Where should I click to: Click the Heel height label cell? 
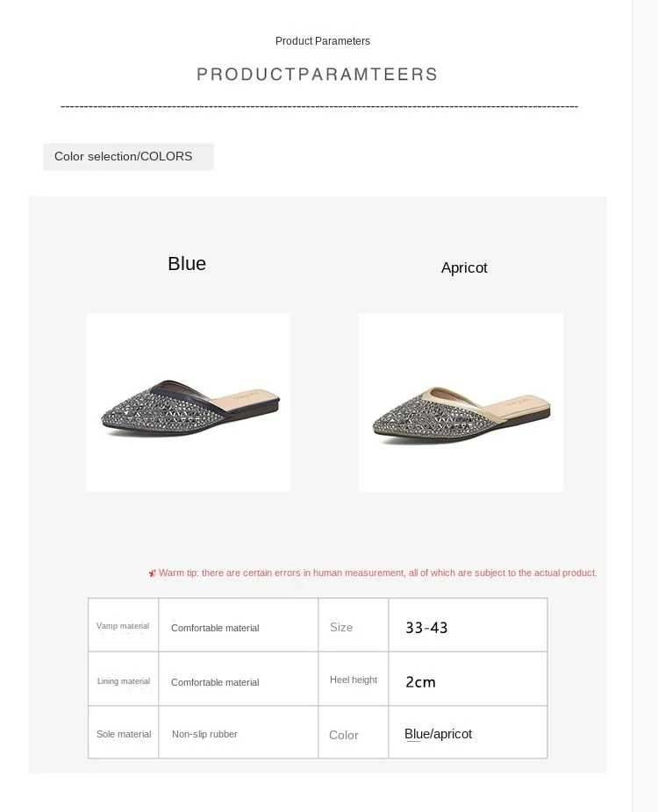[354, 679]
